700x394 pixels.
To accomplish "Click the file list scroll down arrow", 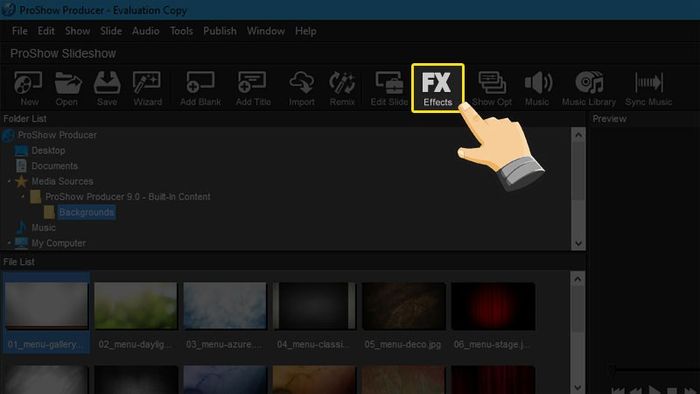I will [578, 387].
